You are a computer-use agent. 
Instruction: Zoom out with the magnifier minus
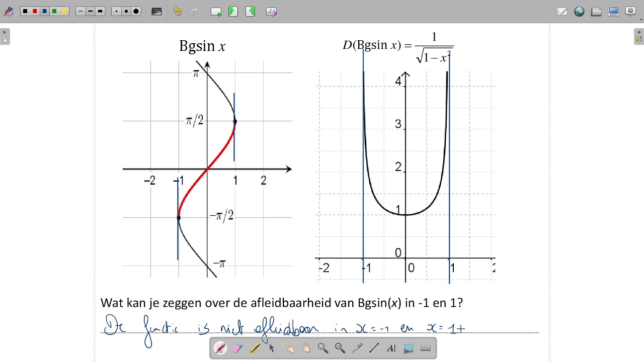click(340, 348)
